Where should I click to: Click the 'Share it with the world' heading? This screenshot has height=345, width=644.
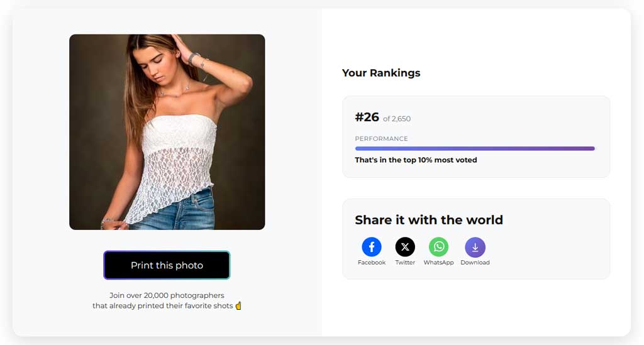(428, 220)
